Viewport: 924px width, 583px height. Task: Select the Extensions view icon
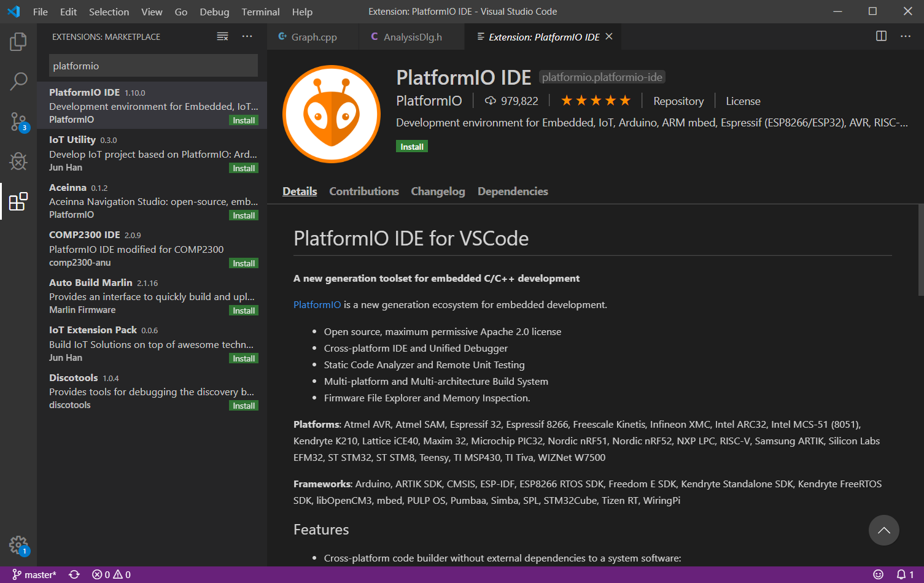(18, 201)
